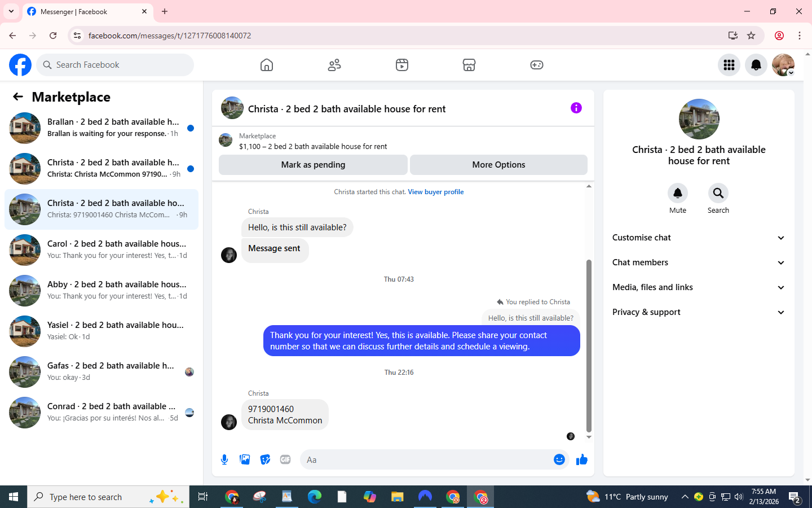The height and width of the screenshot is (508, 812).
Task: Open Friends icon in top navigation
Action: pyautogui.click(x=334, y=65)
